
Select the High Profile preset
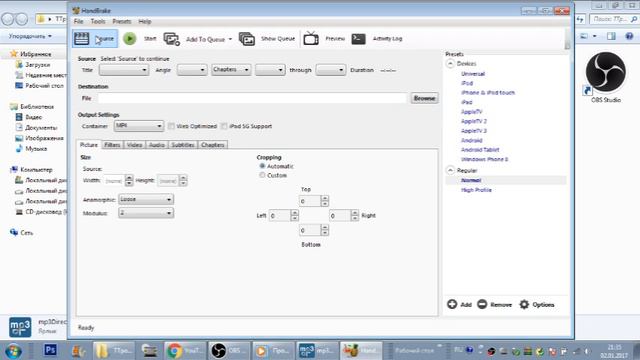coord(476,190)
